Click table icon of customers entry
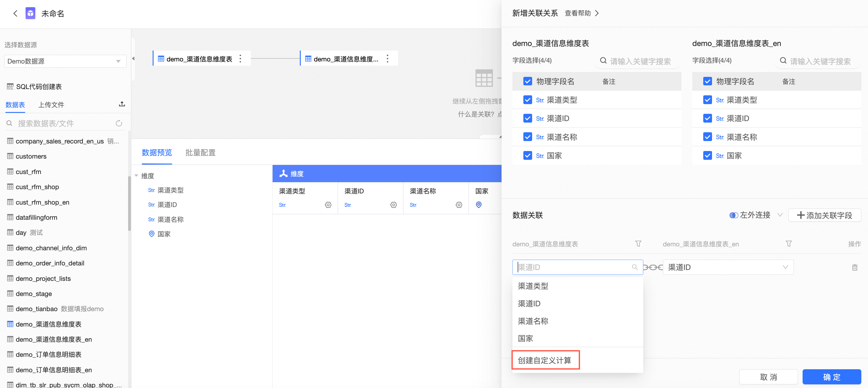868x388 pixels. tap(10, 156)
